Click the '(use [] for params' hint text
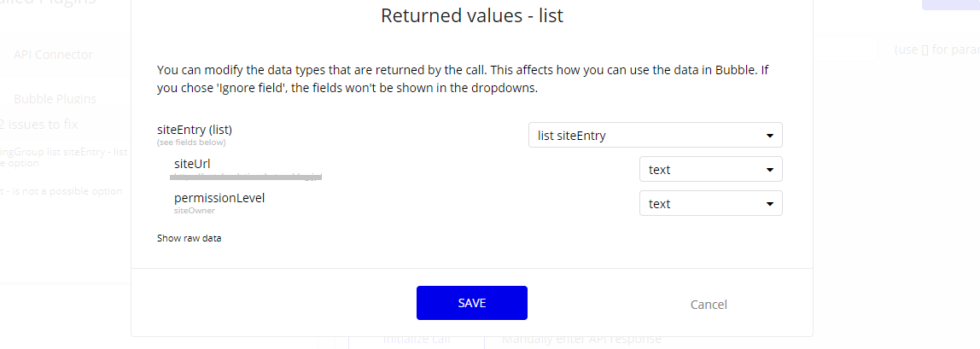 936,49
